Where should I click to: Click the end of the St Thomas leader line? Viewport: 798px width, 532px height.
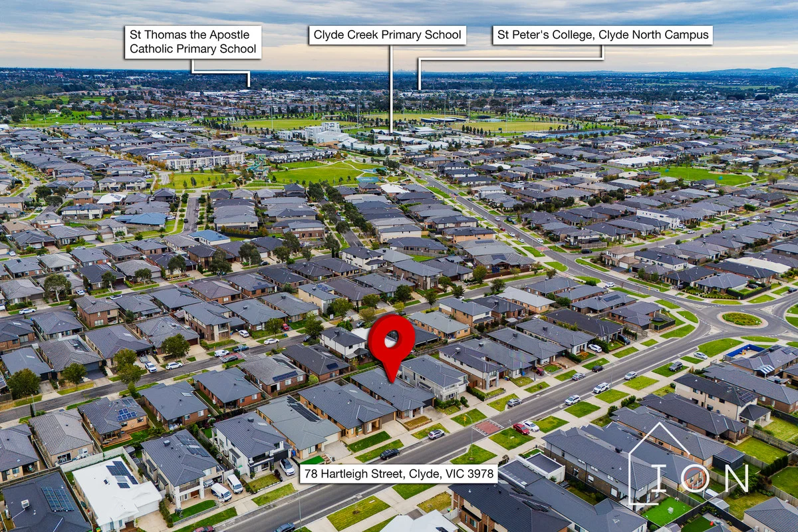pyautogui.click(x=249, y=86)
